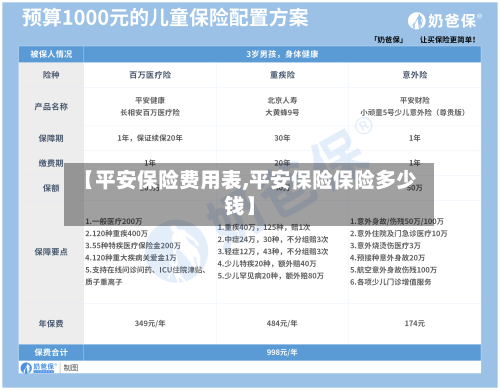Click the small 奶爸保 logo beside 制图
This screenshot has height=390, width=500.
tap(38, 368)
